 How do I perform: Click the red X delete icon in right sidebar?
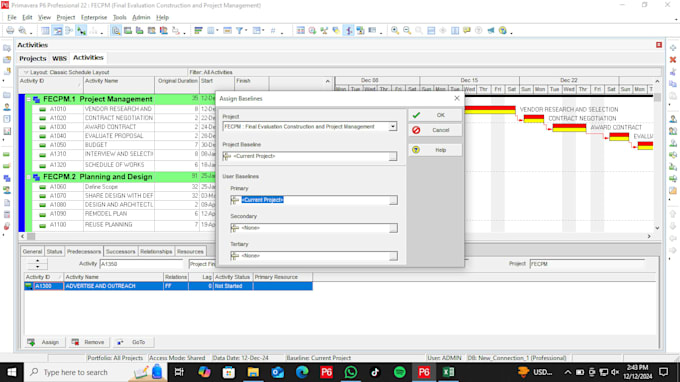click(x=673, y=60)
